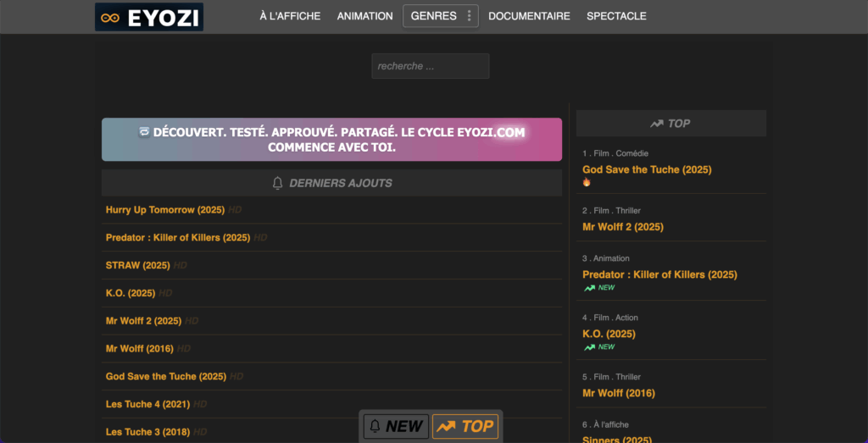
Task: Switch to the floating TOP button
Action: coord(465,426)
